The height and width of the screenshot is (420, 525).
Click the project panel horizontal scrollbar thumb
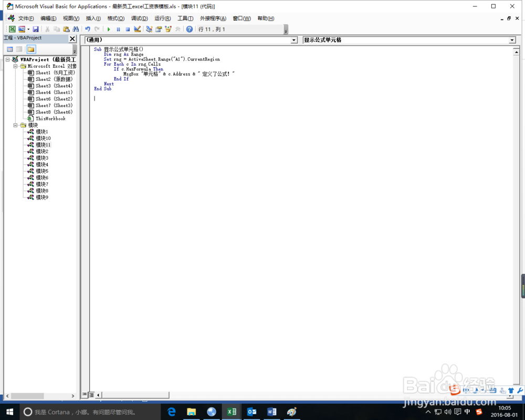tap(27, 396)
